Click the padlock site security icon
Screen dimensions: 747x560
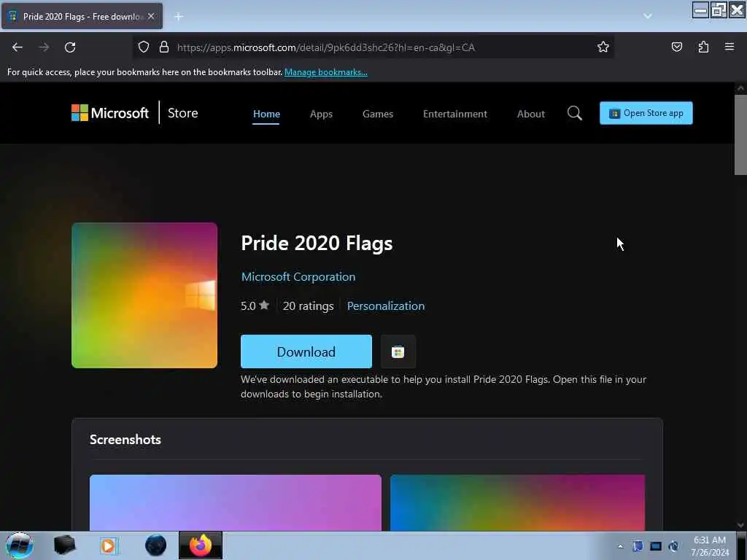pos(164,47)
